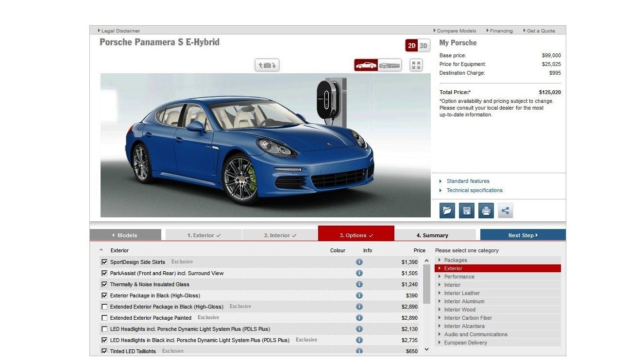
Task: Open info for Exterior Package in Black
Action: tap(359, 295)
